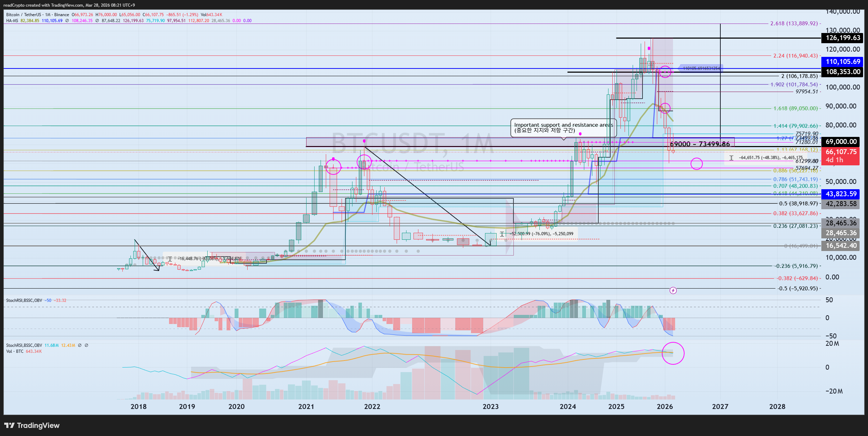
Task: Click the lightning bolt icon near the 2026 time axis
Action: (673, 290)
